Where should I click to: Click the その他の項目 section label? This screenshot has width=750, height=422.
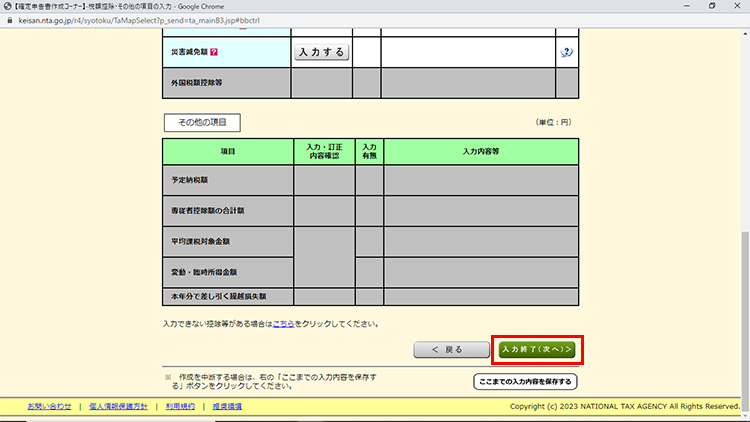pyautogui.click(x=202, y=122)
